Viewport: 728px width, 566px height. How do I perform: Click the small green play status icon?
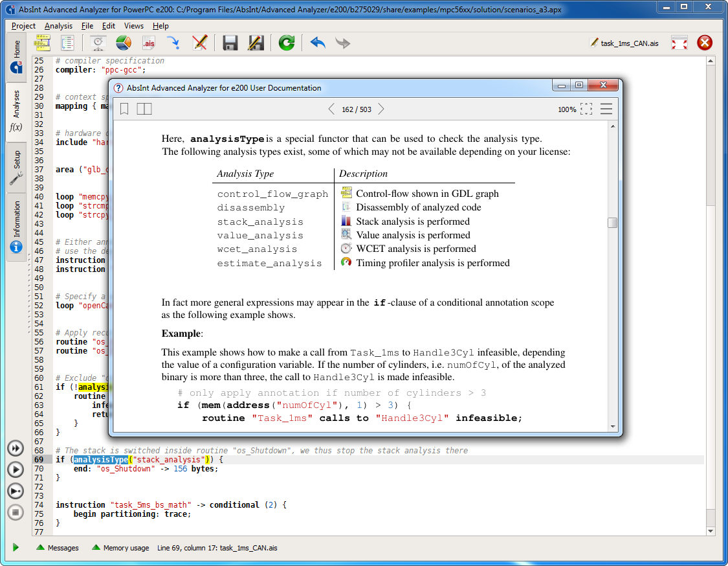(16, 547)
